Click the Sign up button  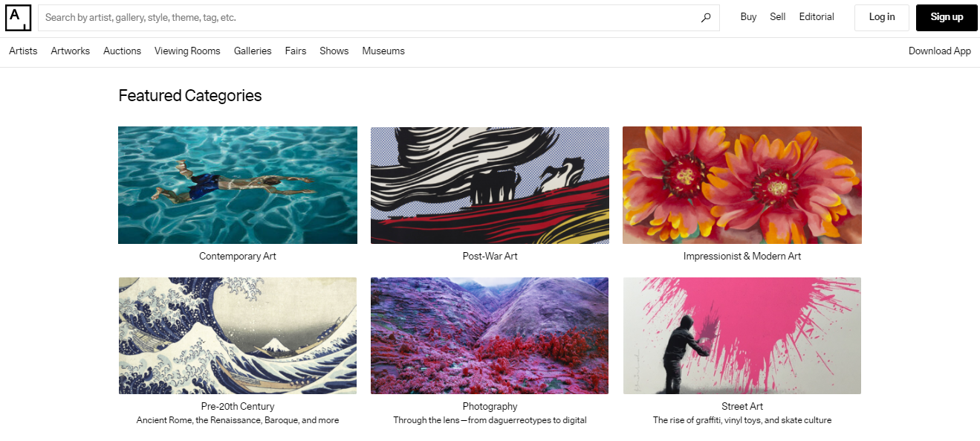point(946,17)
